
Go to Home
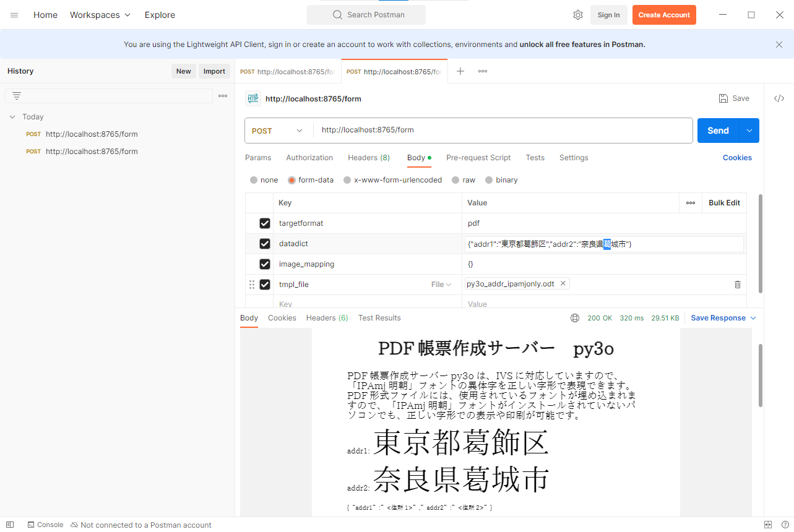(x=45, y=15)
